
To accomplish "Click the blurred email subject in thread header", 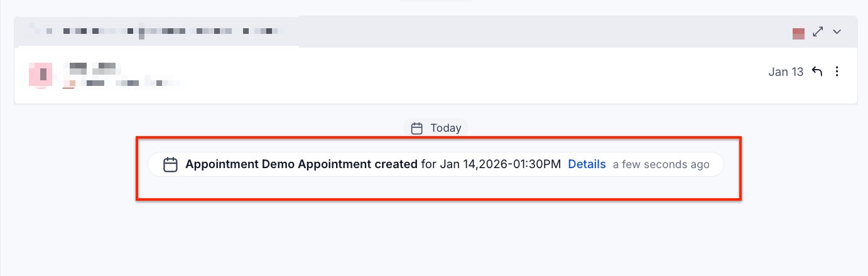I will click(157, 30).
